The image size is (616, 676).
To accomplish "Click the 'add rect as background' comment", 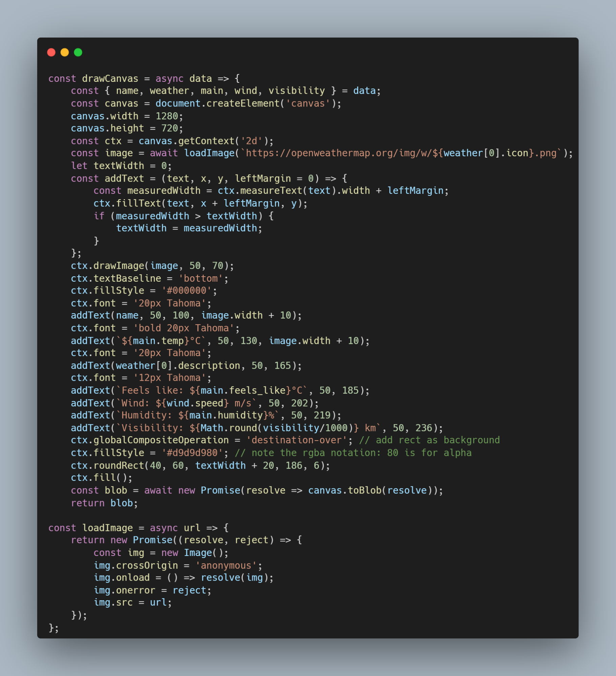I will point(429,440).
